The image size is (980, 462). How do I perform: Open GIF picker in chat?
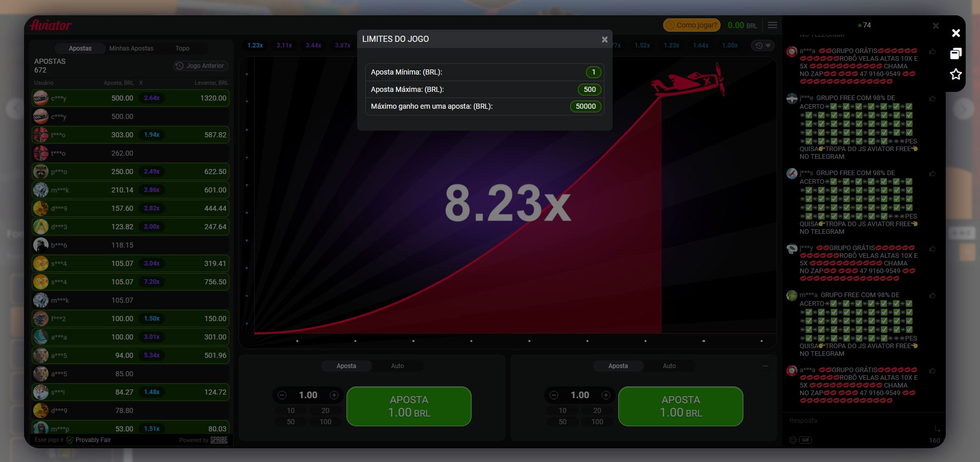point(806,440)
